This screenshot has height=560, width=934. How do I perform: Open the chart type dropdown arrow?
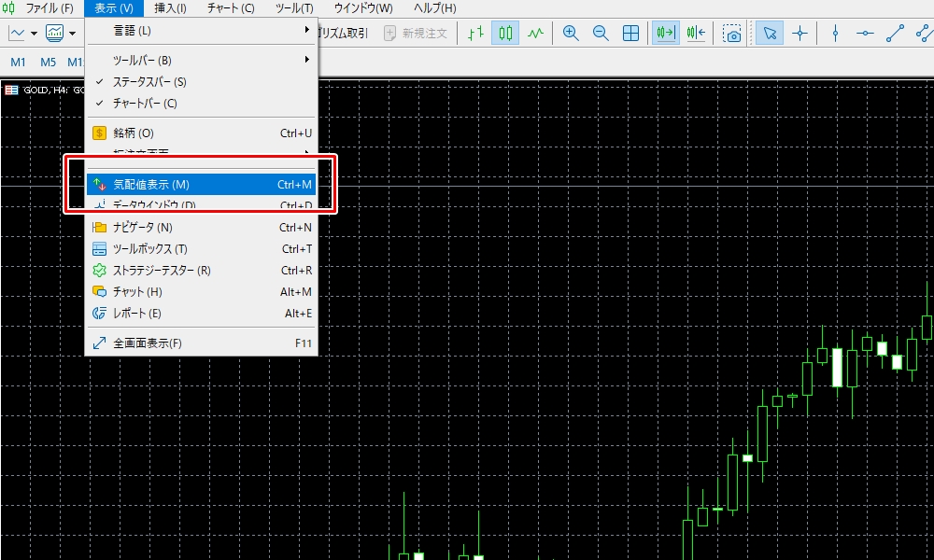(35, 34)
